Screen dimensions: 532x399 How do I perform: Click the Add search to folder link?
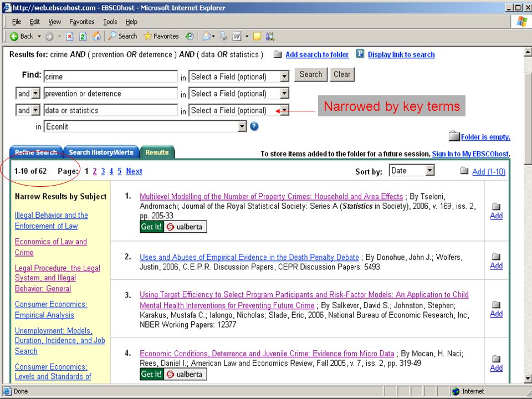pyautogui.click(x=317, y=55)
